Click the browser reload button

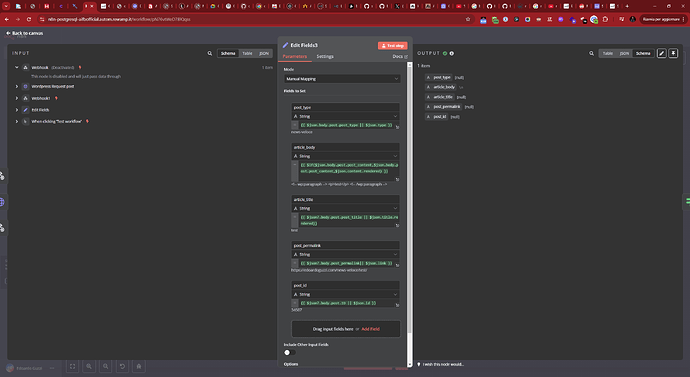pyautogui.click(x=29, y=19)
